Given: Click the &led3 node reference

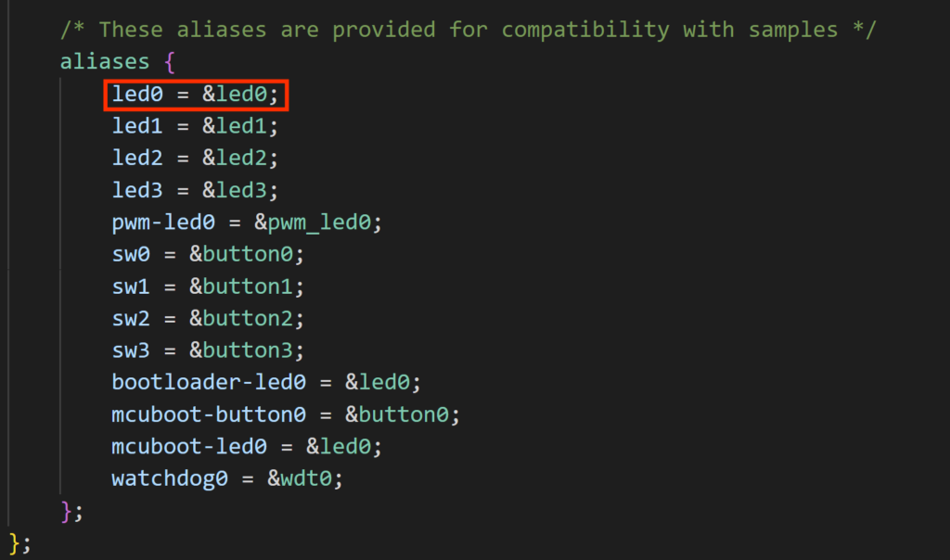Looking at the screenshot, I should click(x=239, y=190).
